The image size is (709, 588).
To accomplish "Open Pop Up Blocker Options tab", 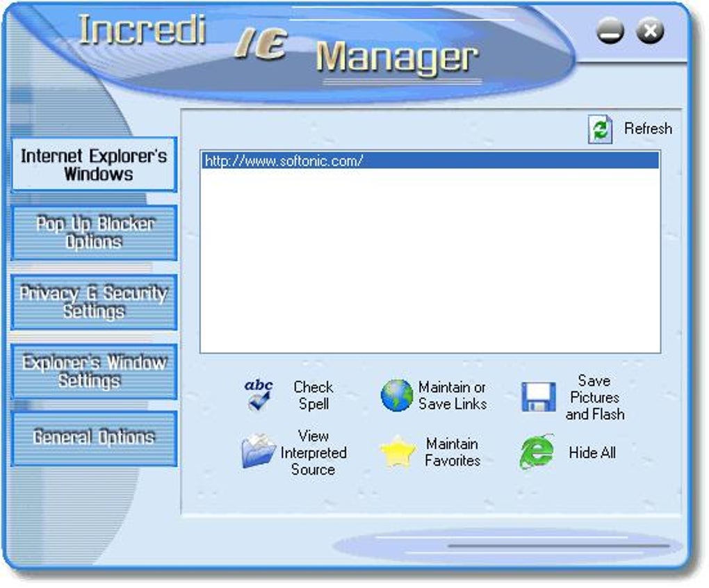I will point(94,233).
